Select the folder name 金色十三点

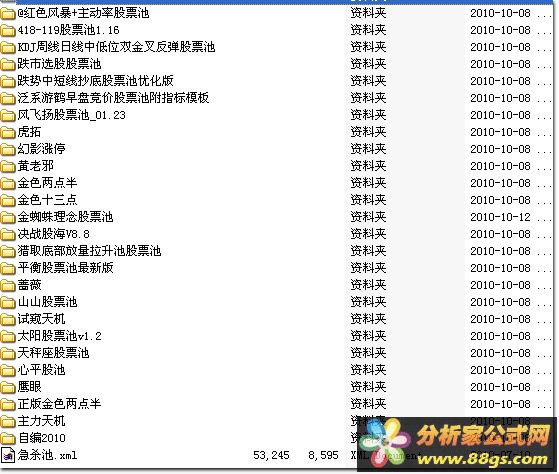click(x=47, y=200)
